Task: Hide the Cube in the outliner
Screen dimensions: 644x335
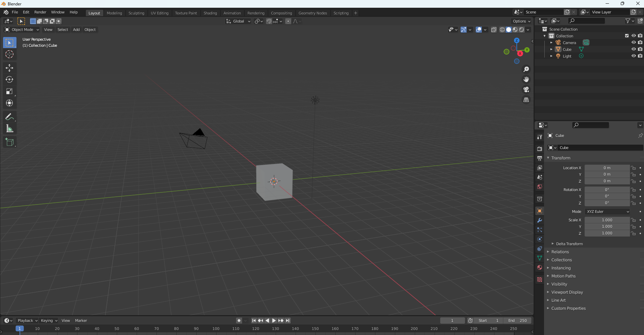Action: coord(633,49)
